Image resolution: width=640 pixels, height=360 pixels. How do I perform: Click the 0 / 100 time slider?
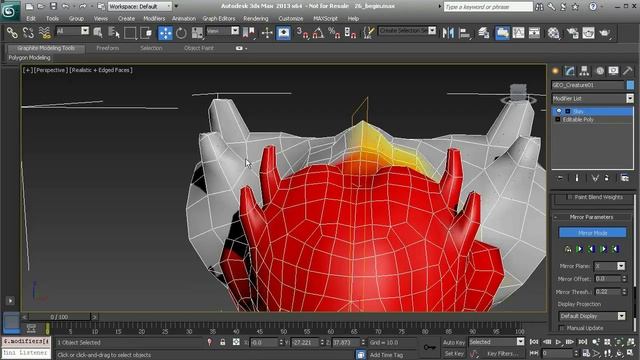click(59, 317)
